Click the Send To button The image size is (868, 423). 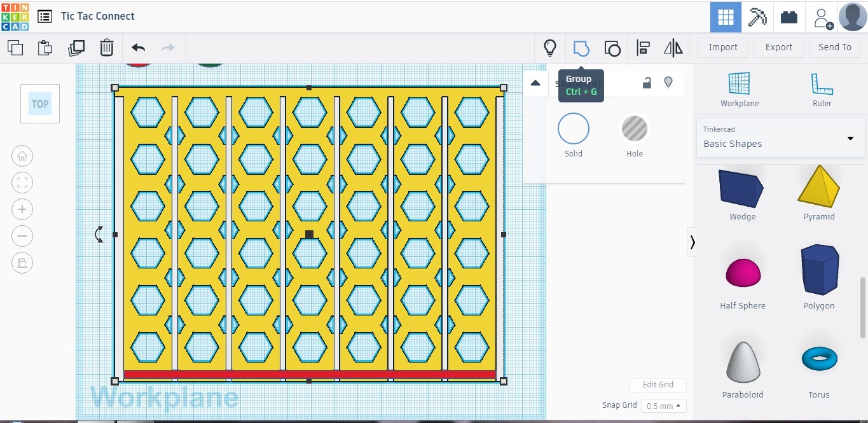834,47
